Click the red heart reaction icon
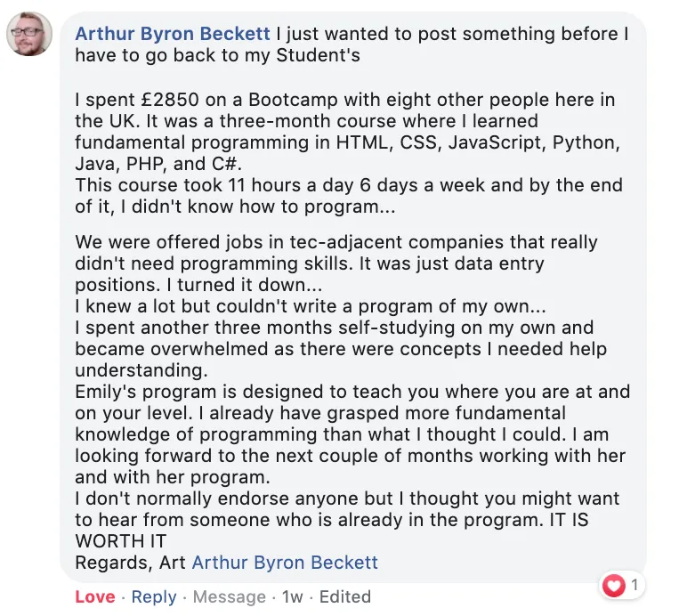Screen dimensions: 687x616 click(x=613, y=586)
